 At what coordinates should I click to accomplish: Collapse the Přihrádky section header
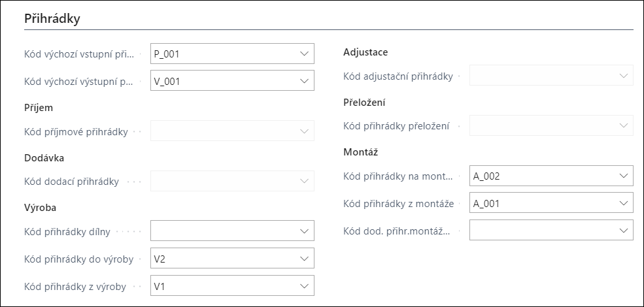tap(52, 19)
